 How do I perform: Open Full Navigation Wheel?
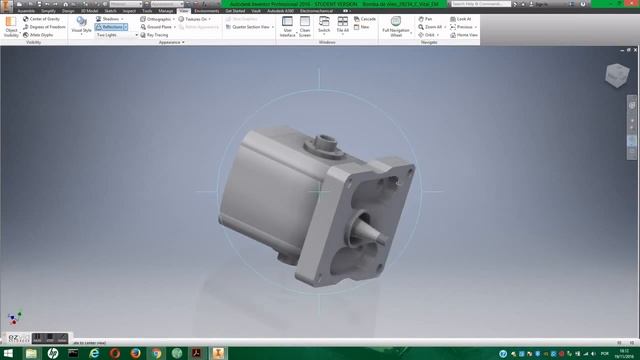click(396, 27)
